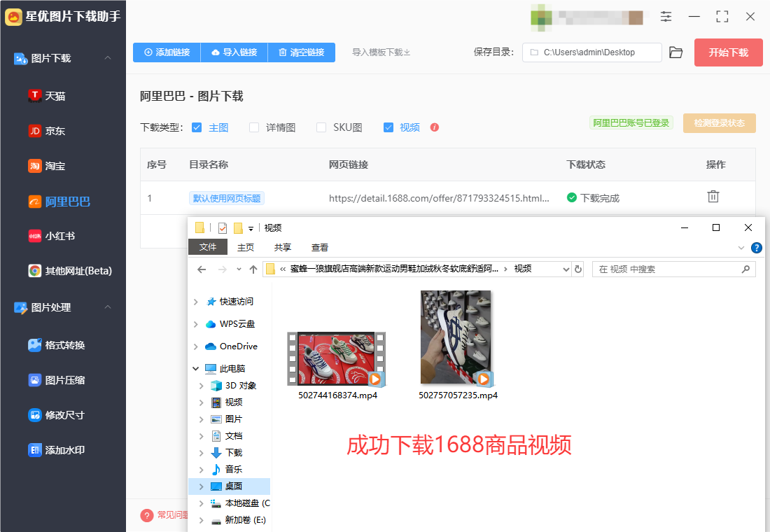This screenshot has height=532, width=770.
Task: Open the Tmall (天猫) downloader
Action: pos(47,96)
